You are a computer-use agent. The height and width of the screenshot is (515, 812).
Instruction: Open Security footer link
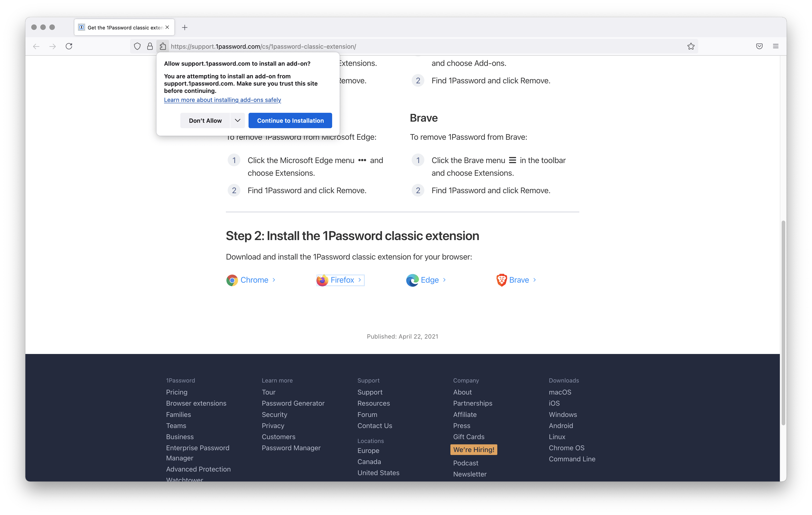point(275,415)
